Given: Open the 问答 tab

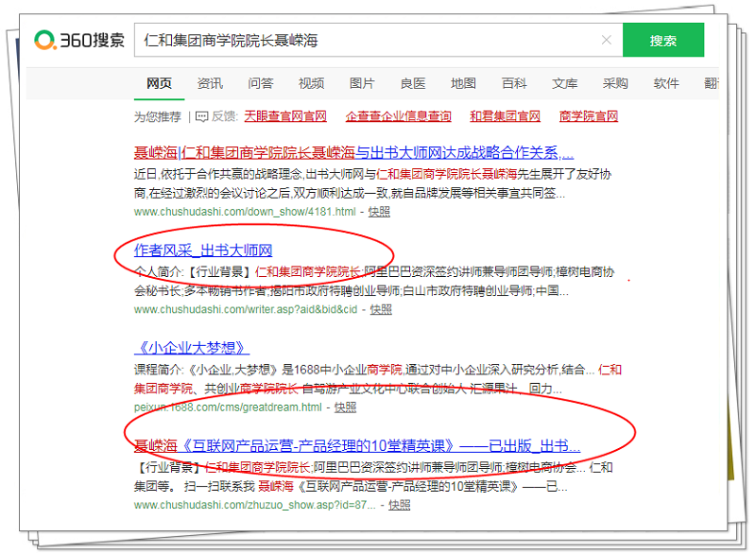Looking at the screenshot, I should tap(261, 83).
